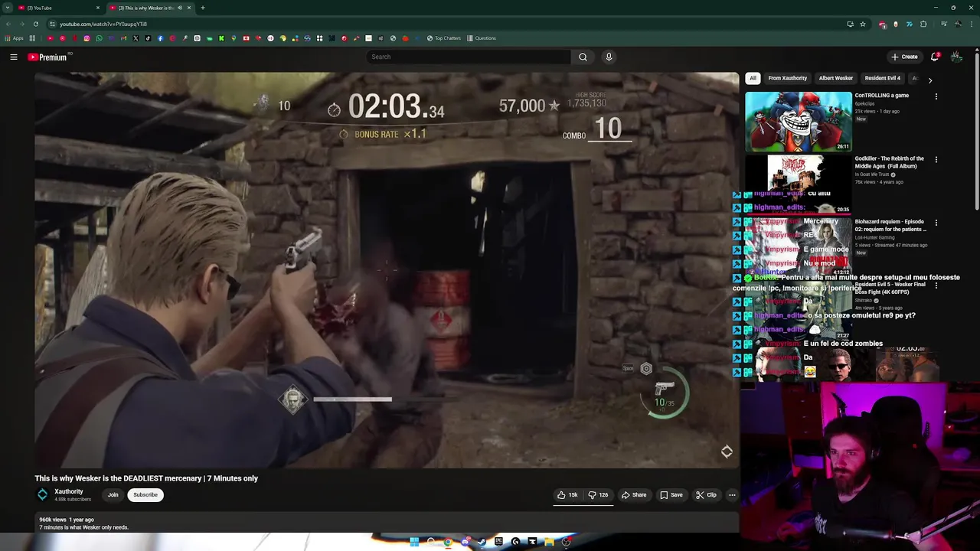Click the Join button
This screenshot has height=551, width=980.
113,495
